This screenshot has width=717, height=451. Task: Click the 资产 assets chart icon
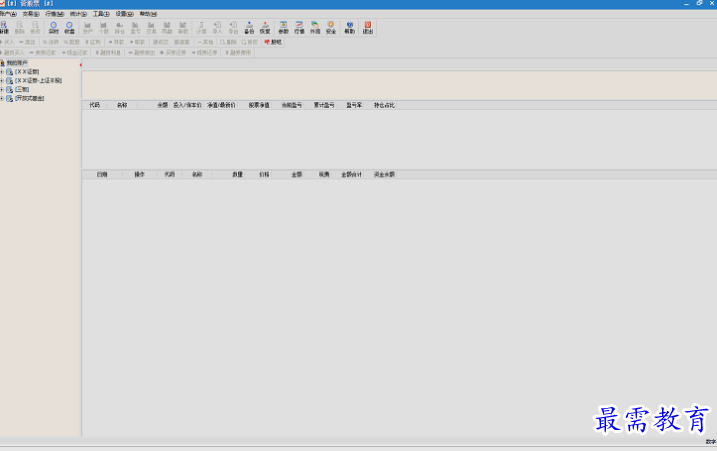88,27
